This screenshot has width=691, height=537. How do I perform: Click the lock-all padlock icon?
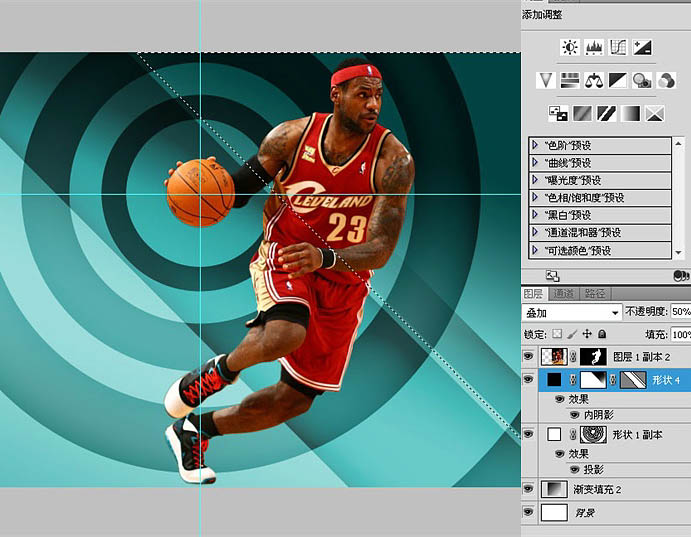point(602,334)
